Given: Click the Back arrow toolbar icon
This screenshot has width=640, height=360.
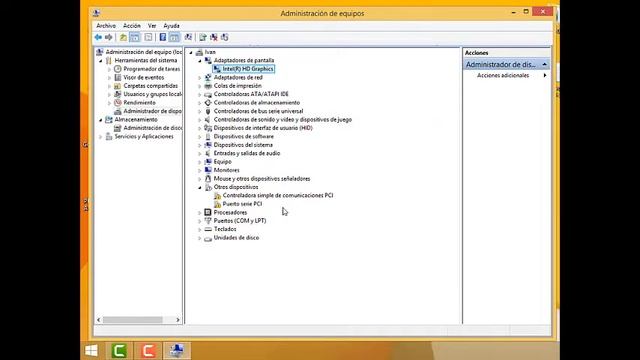Looking at the screenshot, I should [98, 38].
